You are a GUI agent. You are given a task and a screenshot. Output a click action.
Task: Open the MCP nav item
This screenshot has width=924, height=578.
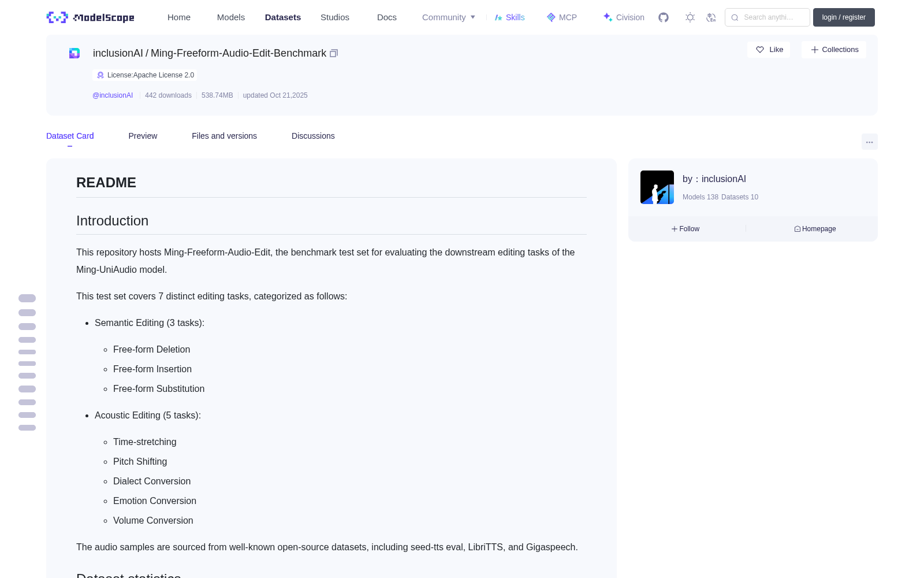(x=561, y=17)
